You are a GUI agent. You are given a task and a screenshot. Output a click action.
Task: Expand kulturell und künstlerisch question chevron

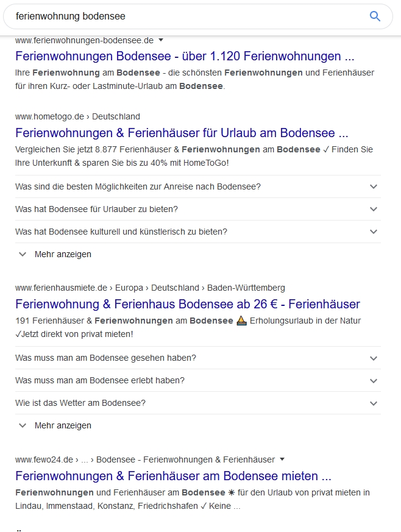click(x=374, y=232)
